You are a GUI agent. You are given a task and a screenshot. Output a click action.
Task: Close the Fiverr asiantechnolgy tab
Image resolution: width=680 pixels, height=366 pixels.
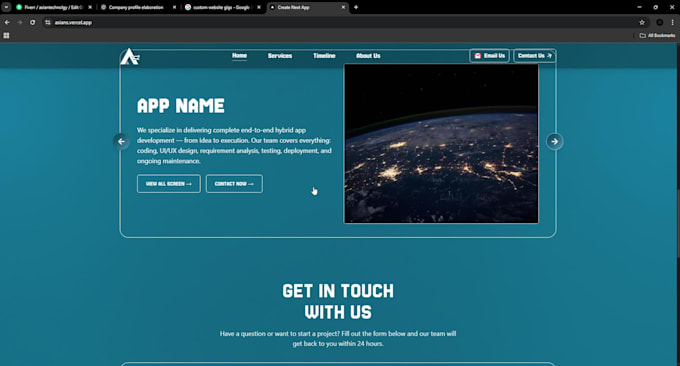(90, 7)
